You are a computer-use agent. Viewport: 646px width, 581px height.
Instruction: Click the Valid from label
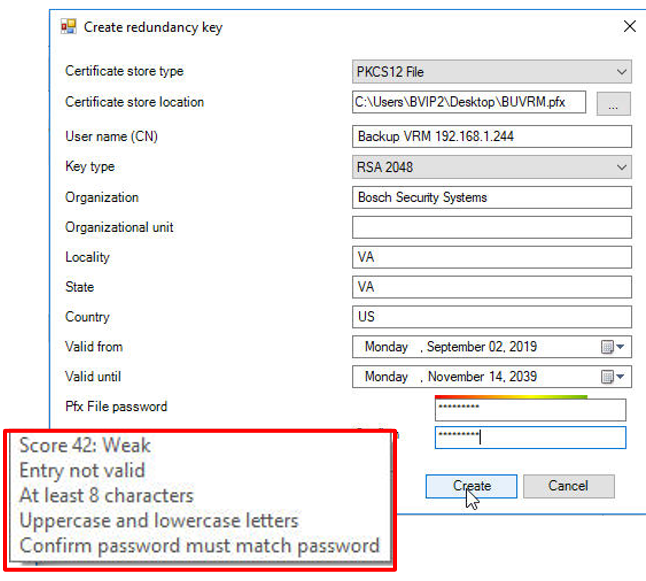(x=94, y=347)
